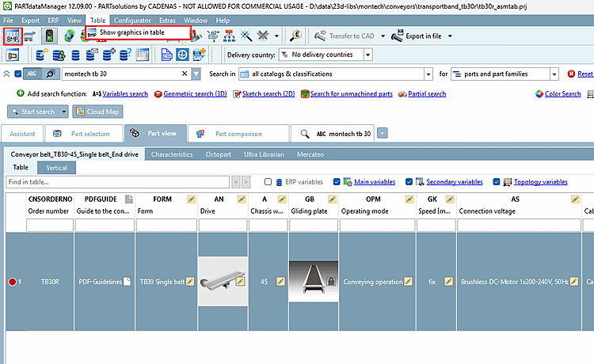Screen dimensions: 594x364
Task: Click lock icon on gliding plate cell
Action: [x=331, y=281]
